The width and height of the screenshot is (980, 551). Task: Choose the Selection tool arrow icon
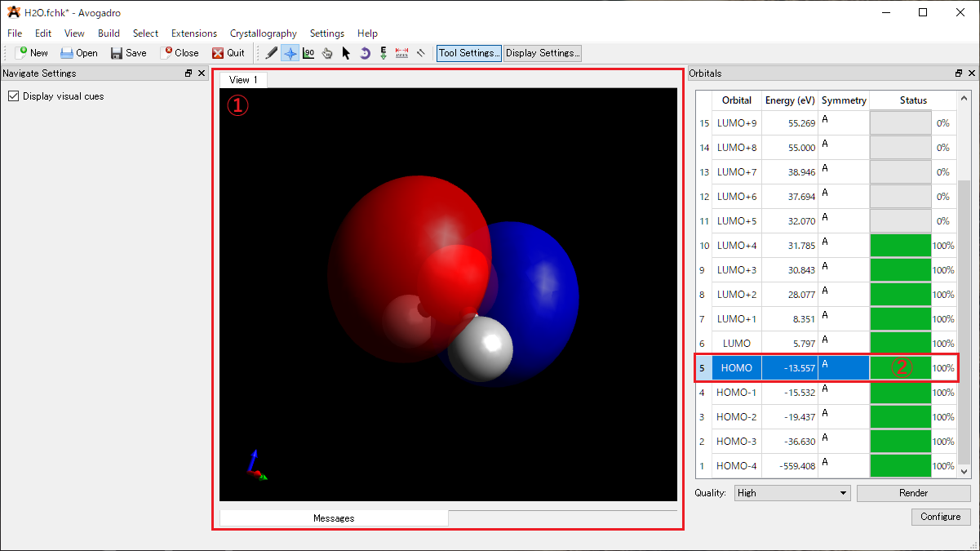346,52
